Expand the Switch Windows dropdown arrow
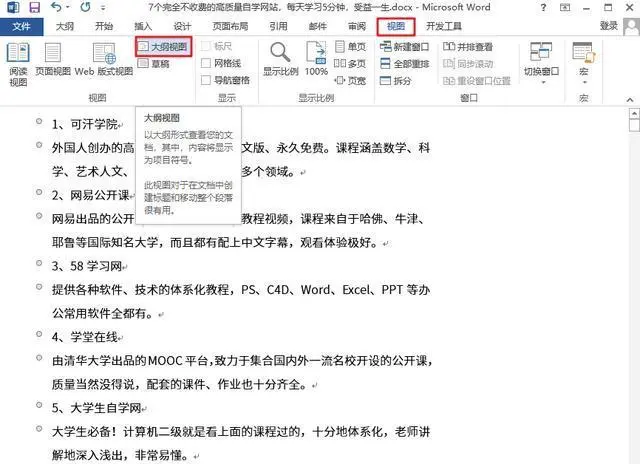Screen dimensions: 640x464 [543, 82]
